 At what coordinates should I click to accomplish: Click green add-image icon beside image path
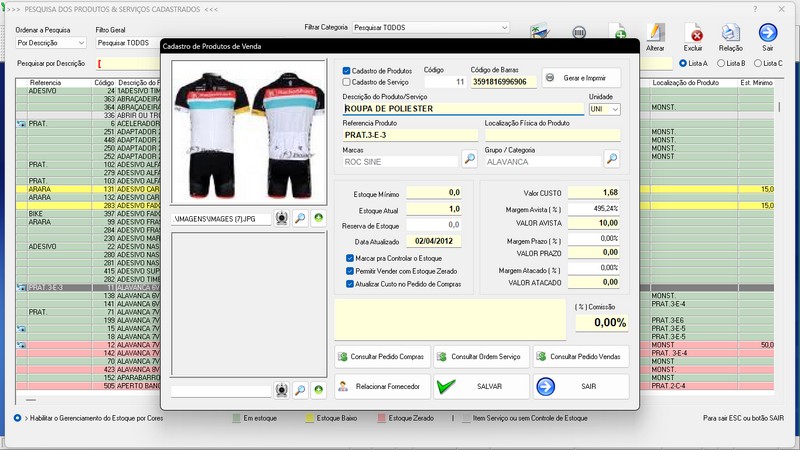click(x=318, y=217)
